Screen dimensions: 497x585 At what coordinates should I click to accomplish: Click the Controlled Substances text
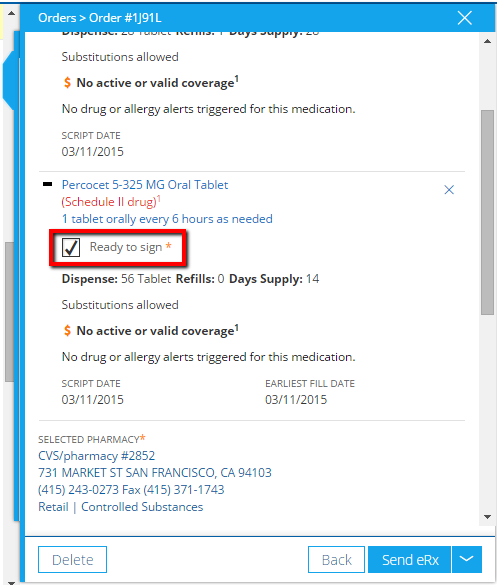(x=142, y=507)
